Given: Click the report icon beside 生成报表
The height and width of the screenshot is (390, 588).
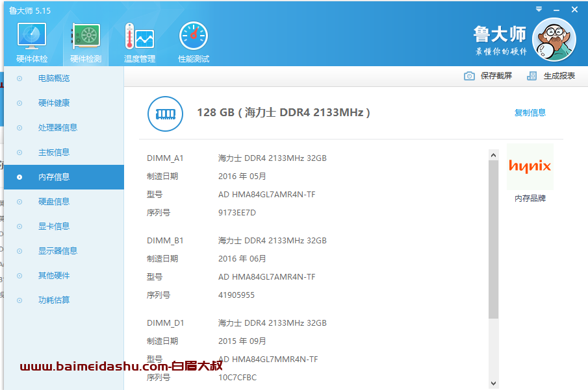Looking at the screenshot, I should (x=531, y=76).
